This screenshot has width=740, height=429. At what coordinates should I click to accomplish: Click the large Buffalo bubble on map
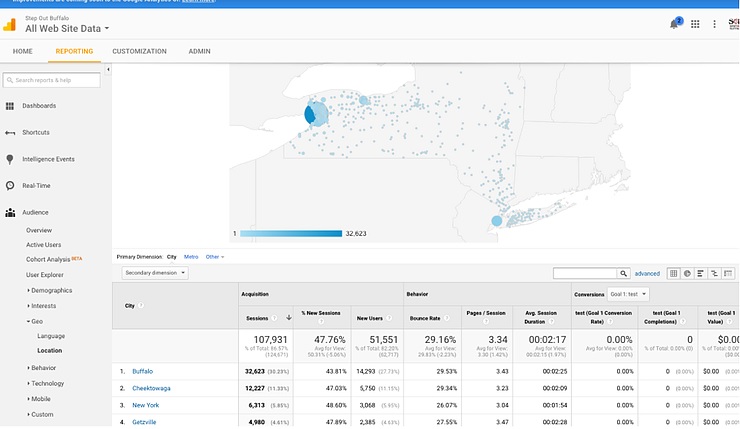tap(316, 114)
